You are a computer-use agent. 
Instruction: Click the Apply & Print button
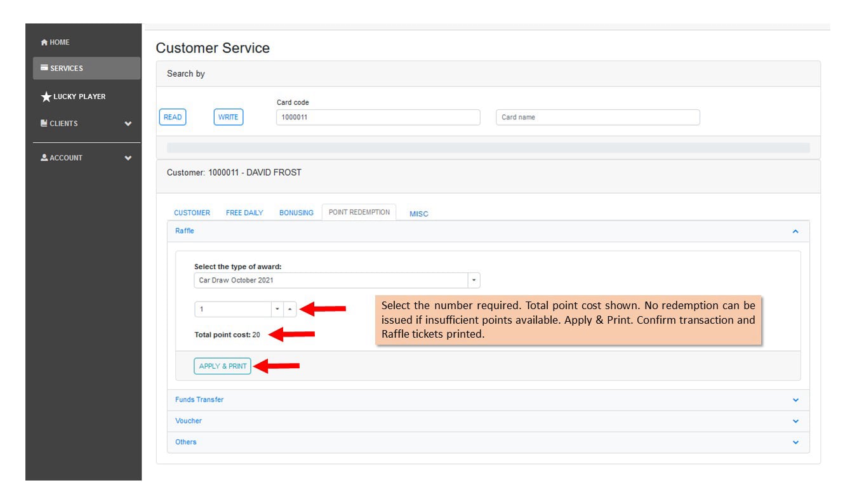223,366
